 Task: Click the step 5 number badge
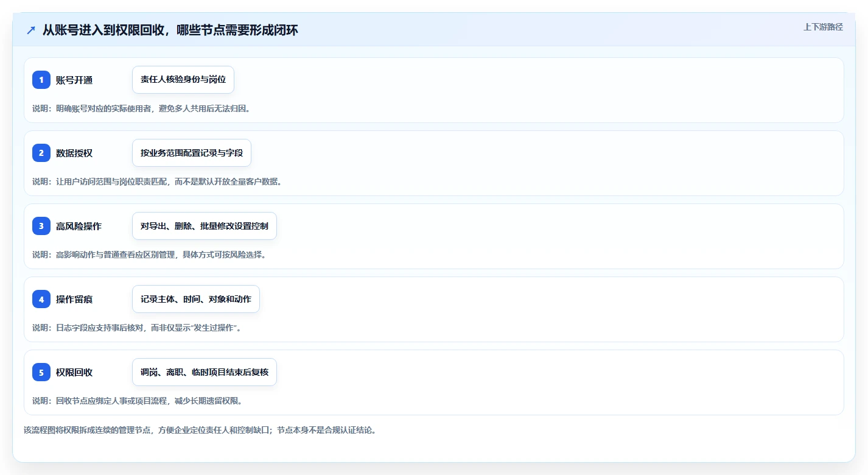click(x=41, y=372)
